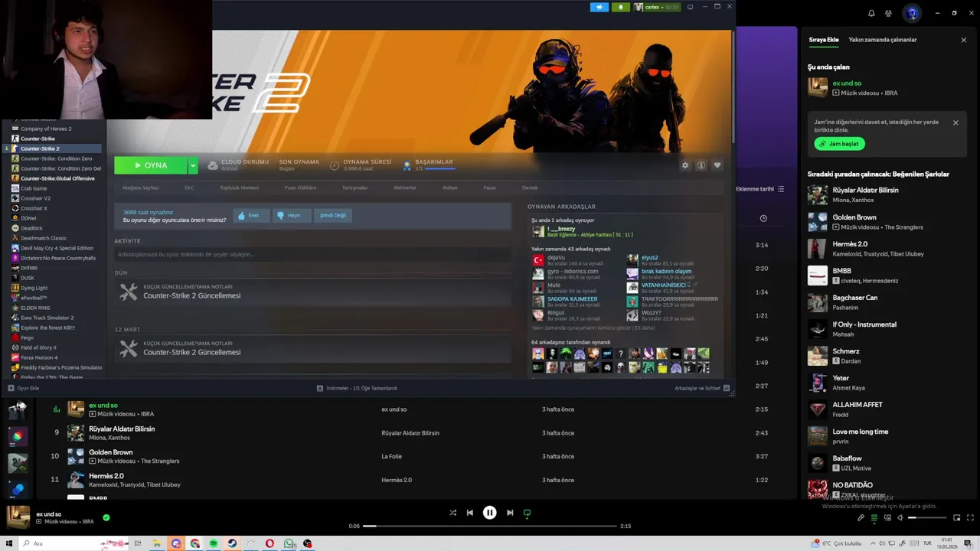Click the activity comment input field

312,254
